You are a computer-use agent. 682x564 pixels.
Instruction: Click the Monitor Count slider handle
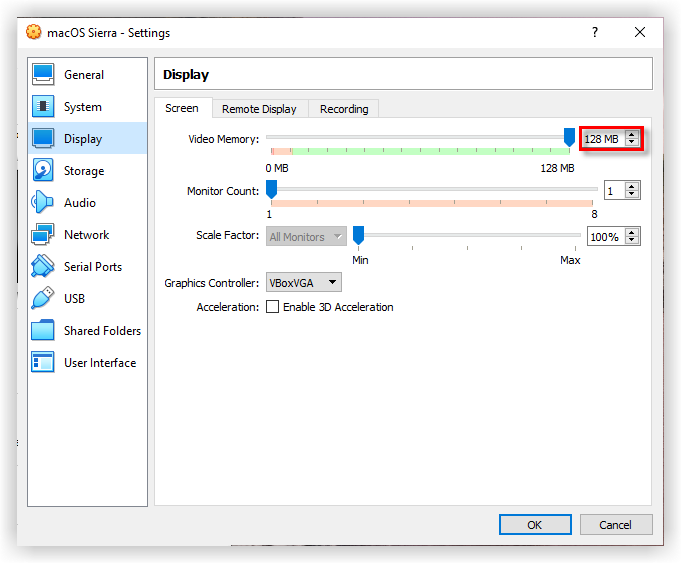[x=271, y=190]
